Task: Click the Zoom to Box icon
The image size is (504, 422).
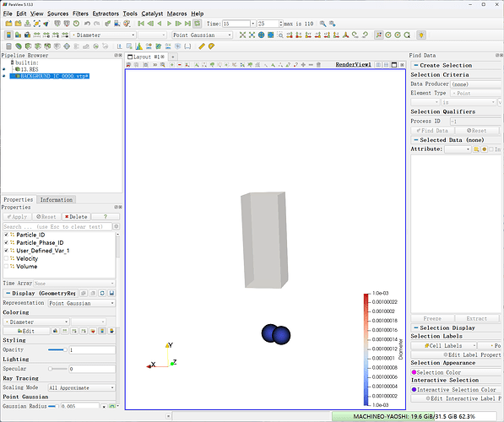Action: tap(280, 35)
